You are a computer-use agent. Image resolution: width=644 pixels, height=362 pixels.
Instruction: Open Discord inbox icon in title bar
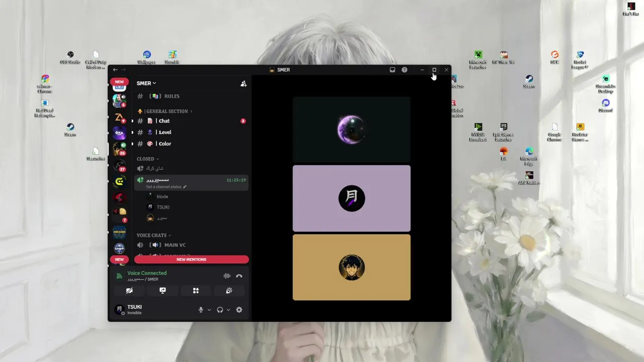pyautogui.click(x=392, y=70)
